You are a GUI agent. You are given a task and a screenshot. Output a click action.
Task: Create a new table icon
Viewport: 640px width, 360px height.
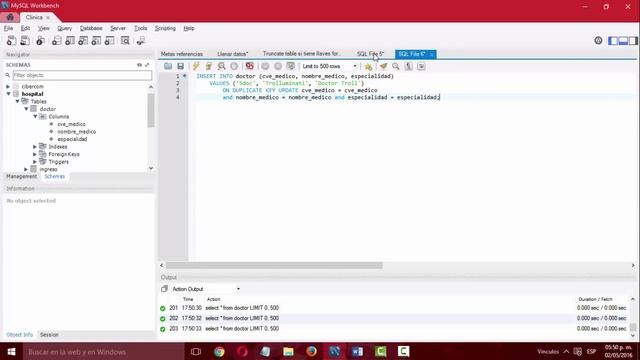tap(70, 40)
